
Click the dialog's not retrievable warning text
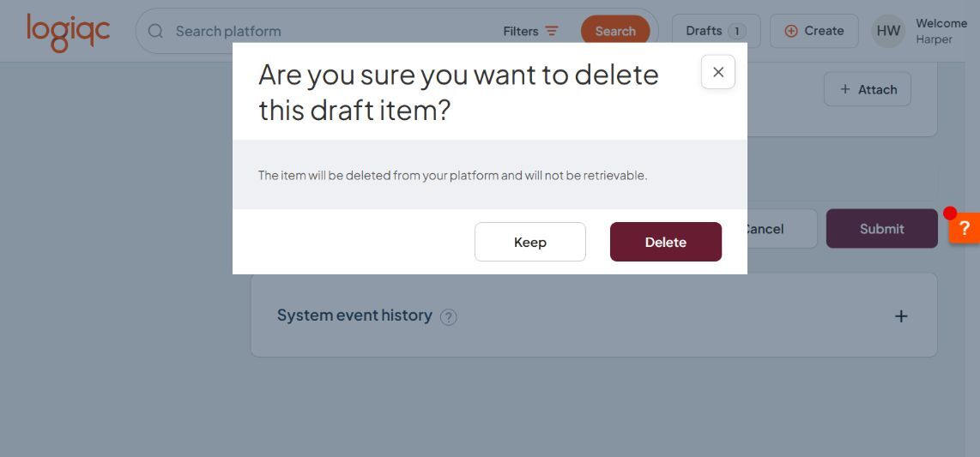(452, 176)
